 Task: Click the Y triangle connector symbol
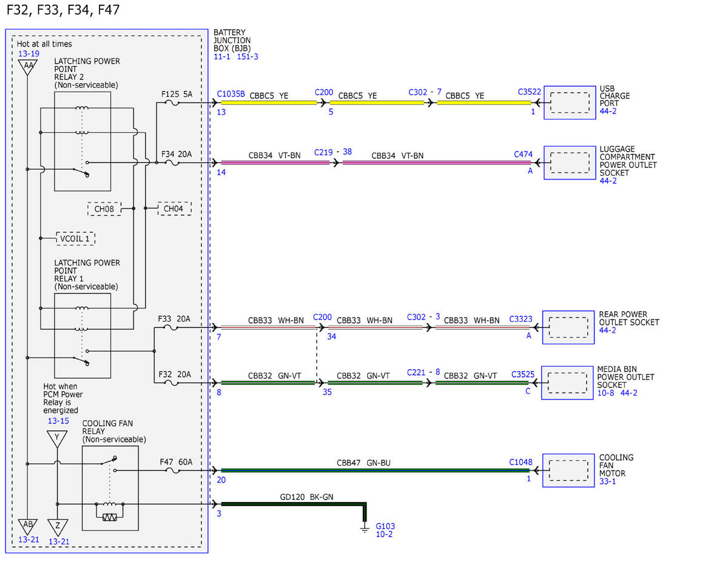[x=56, y=438]
